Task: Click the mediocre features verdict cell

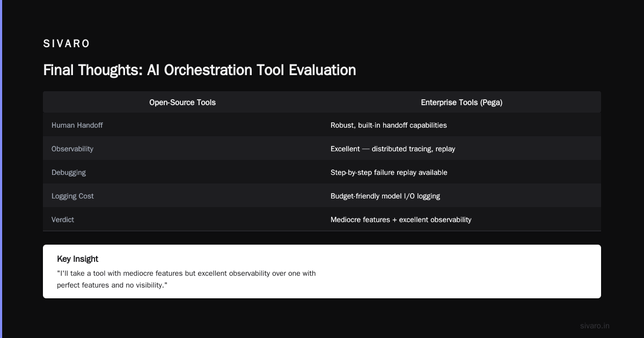Action: 401,219
